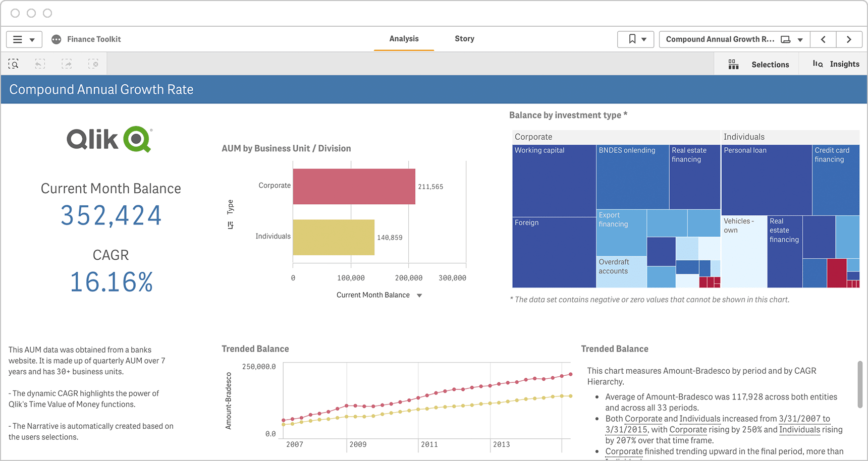The height and width of the screenshot is (461, 868).
Task: Open the Current Month Balance measure dropdown
Action: [x=379, y=295]
